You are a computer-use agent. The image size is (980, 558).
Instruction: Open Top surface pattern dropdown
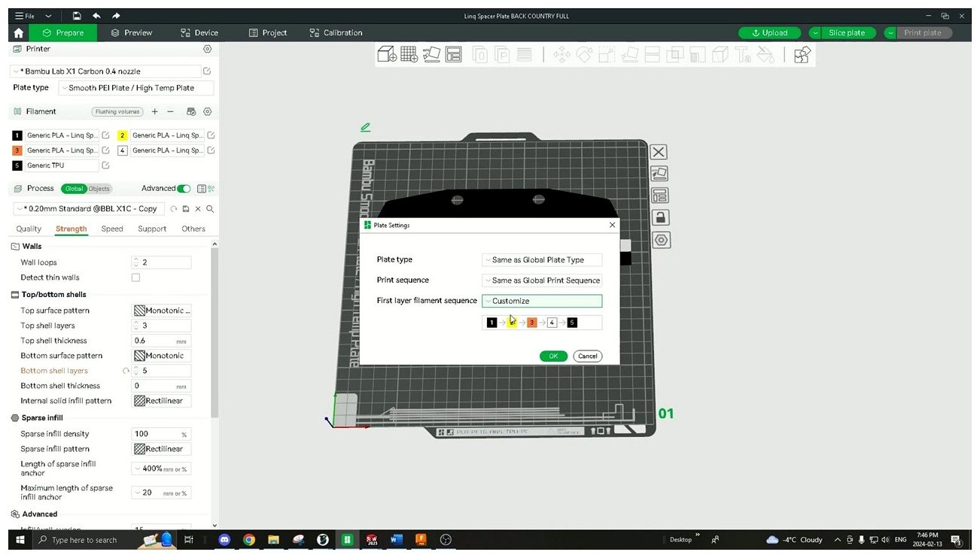162,311
